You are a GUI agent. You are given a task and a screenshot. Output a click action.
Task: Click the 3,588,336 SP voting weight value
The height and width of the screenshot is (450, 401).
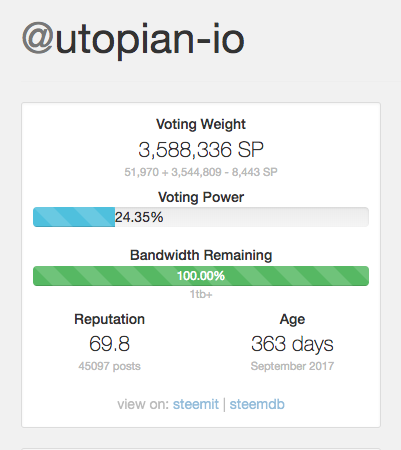coord(201,150)
